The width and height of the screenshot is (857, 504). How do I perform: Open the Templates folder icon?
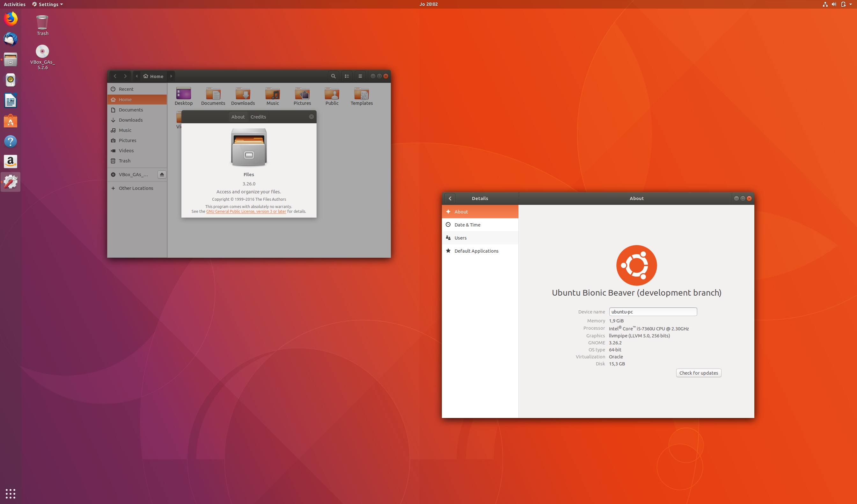[x=361, y=94]
